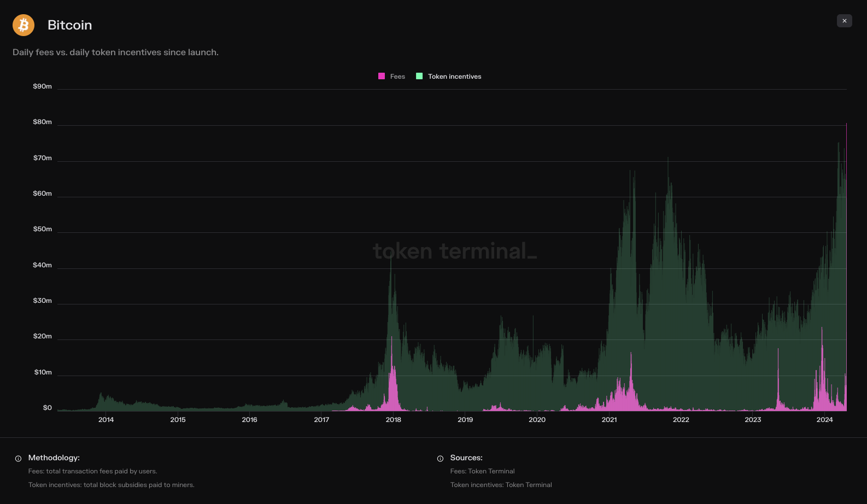Click the Bitcoin title text
Screen dimensions: 867x504
point(69,25)
